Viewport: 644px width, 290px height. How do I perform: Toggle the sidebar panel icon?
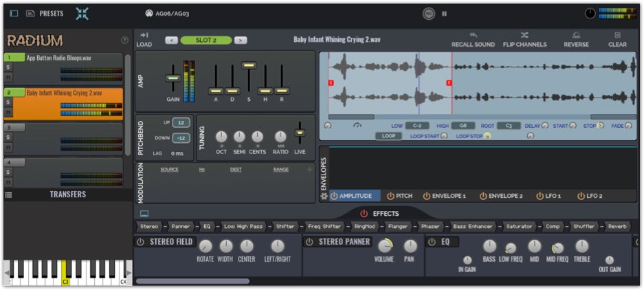[x=14, y=14]
